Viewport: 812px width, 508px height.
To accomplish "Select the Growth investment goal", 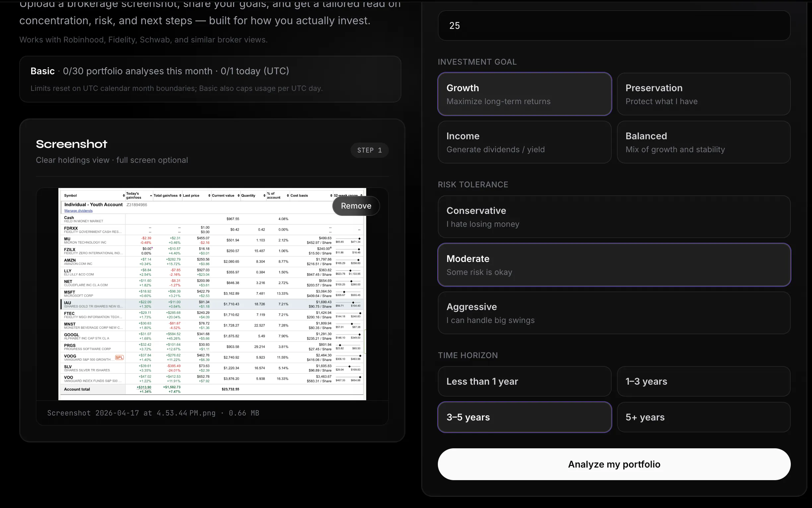I will tap(524, 94).
